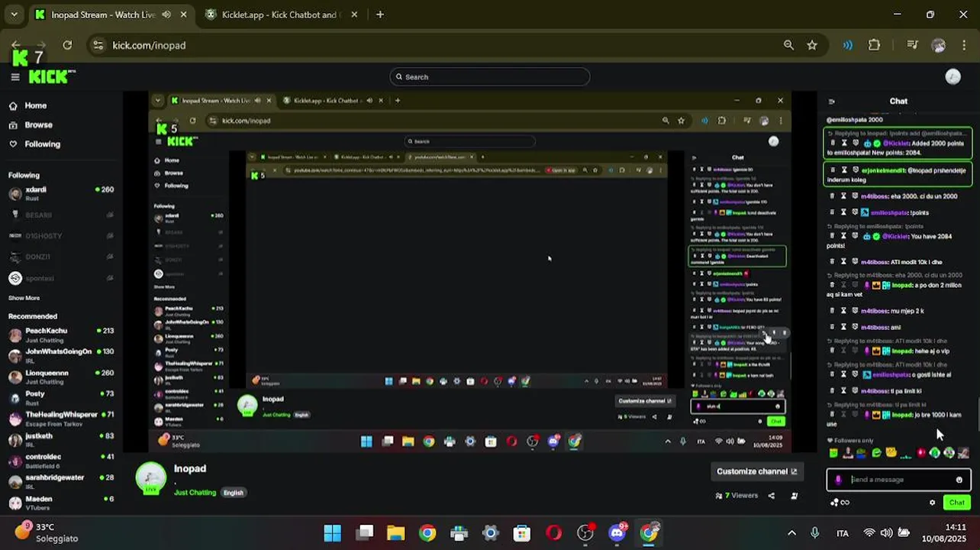Click the Kick search box
Image resolution: width=980 pixels, height=550 pixels.
point(490,76)
